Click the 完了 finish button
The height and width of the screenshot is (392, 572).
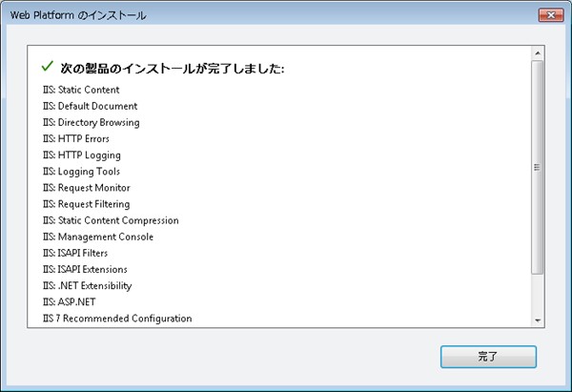pos(488,356)
